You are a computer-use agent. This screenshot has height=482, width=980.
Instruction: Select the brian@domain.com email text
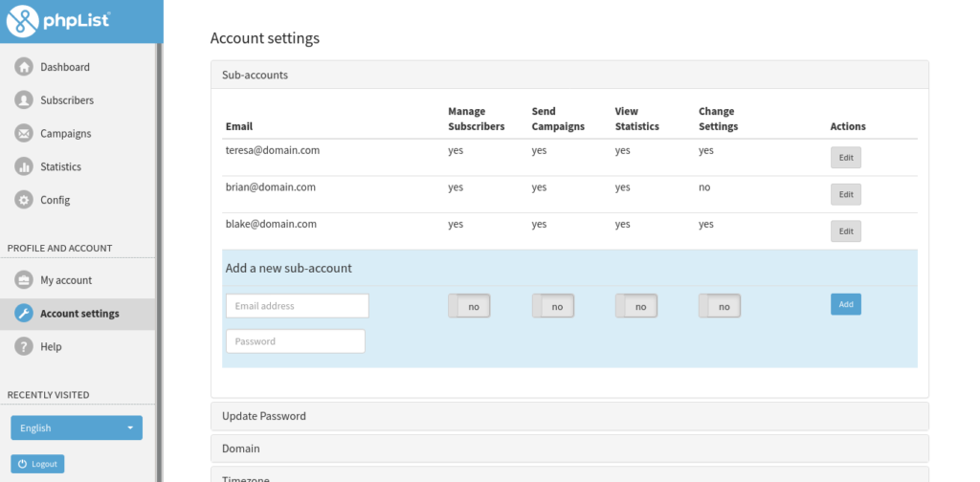click(271, 186)
